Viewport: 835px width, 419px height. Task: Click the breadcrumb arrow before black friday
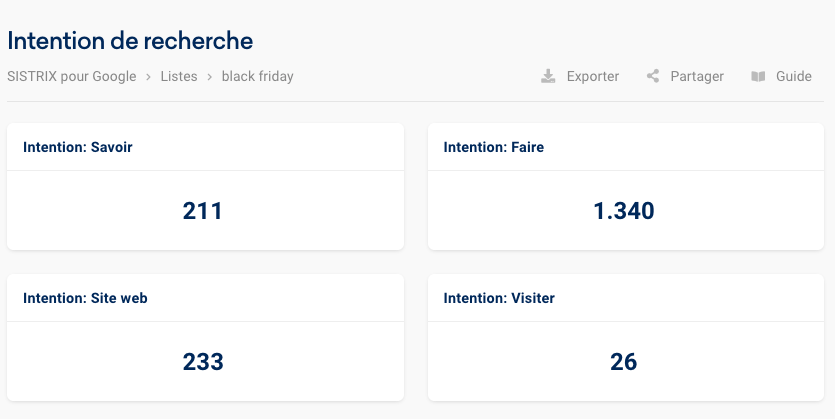click(210, 76)
